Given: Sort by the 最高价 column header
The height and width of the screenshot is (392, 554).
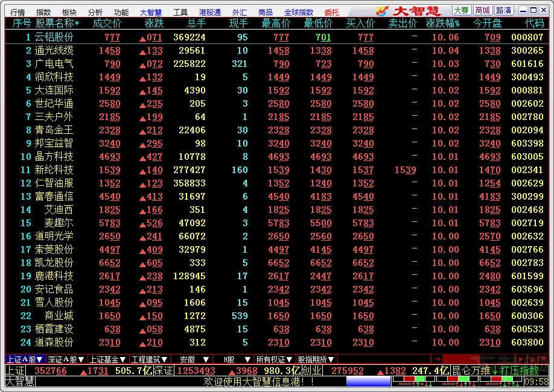Looking at the screenshot, I should [x=276, y=24].
